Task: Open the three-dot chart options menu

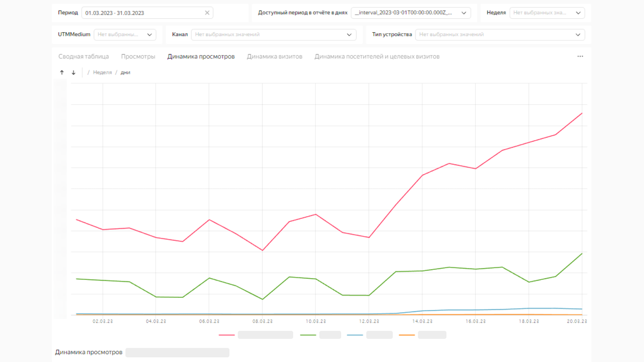Action: point(580,56)
